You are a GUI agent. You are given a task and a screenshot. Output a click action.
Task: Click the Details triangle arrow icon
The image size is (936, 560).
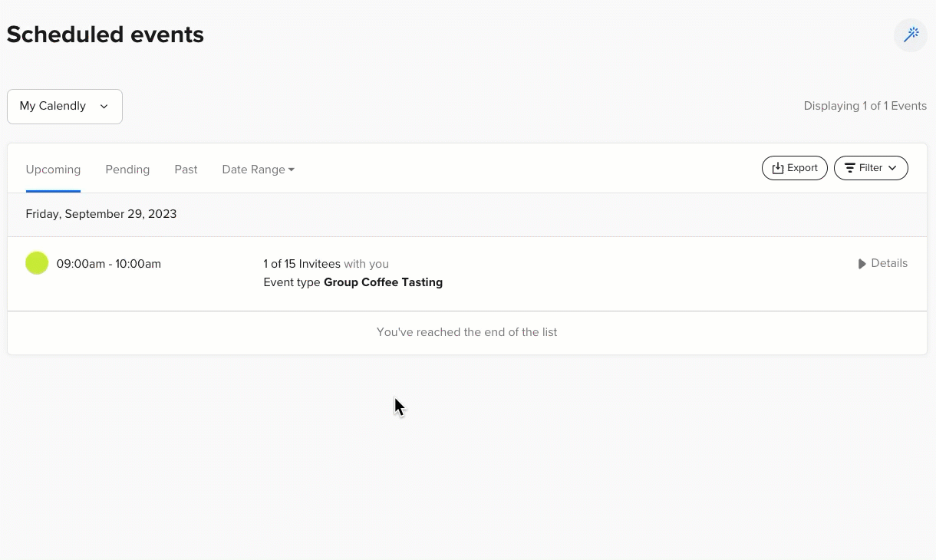pyautogui.click(x=862, y=264)
